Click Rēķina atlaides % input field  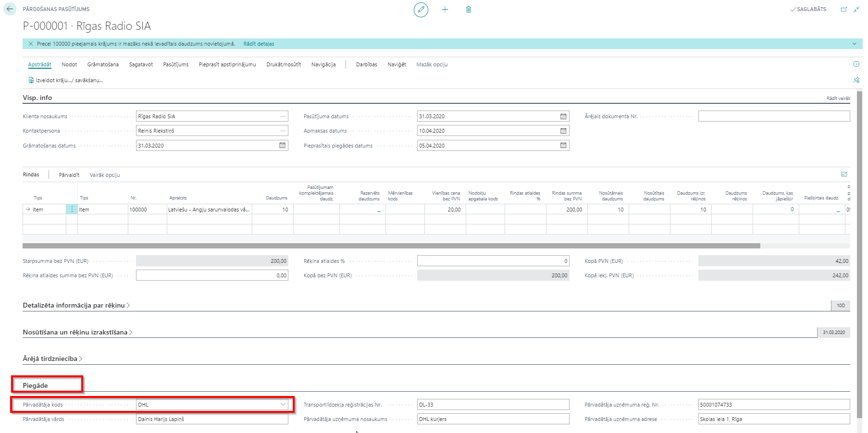click(x=493, y=261)
